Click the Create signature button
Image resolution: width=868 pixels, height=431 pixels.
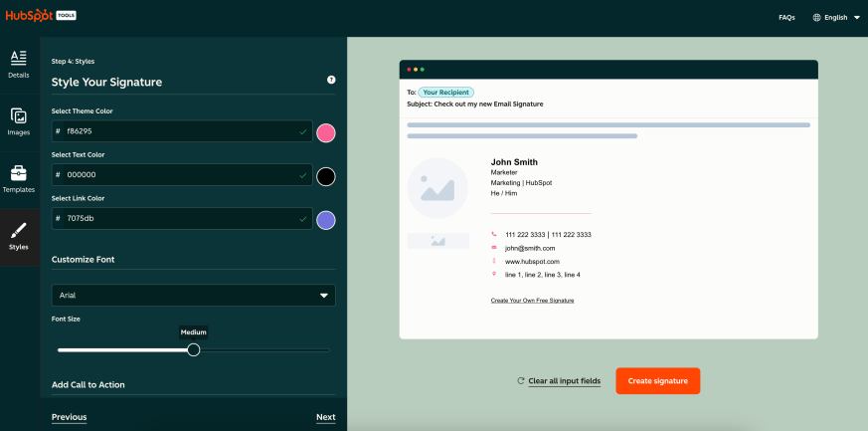(x=657, y=381)
